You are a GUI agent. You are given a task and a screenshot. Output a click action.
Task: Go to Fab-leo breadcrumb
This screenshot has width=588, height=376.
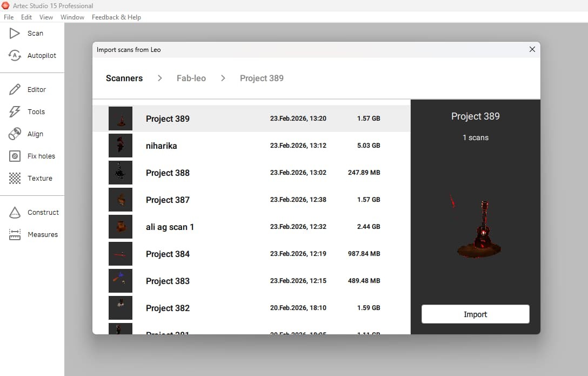tap(191, 78)
